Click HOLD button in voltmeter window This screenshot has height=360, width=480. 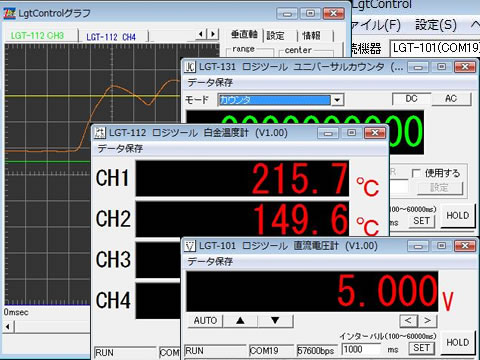[457, 342]
